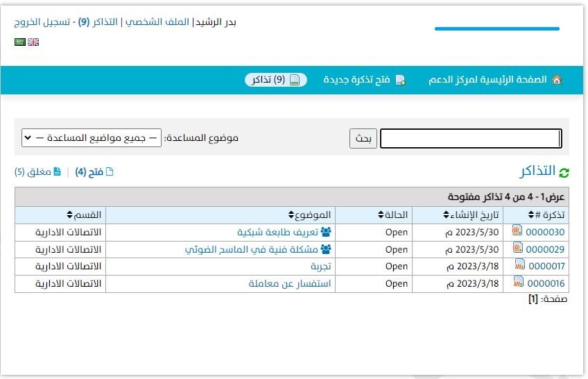Open the help topics dropdown جميع مواضيع المساعدة

point(92,138)
